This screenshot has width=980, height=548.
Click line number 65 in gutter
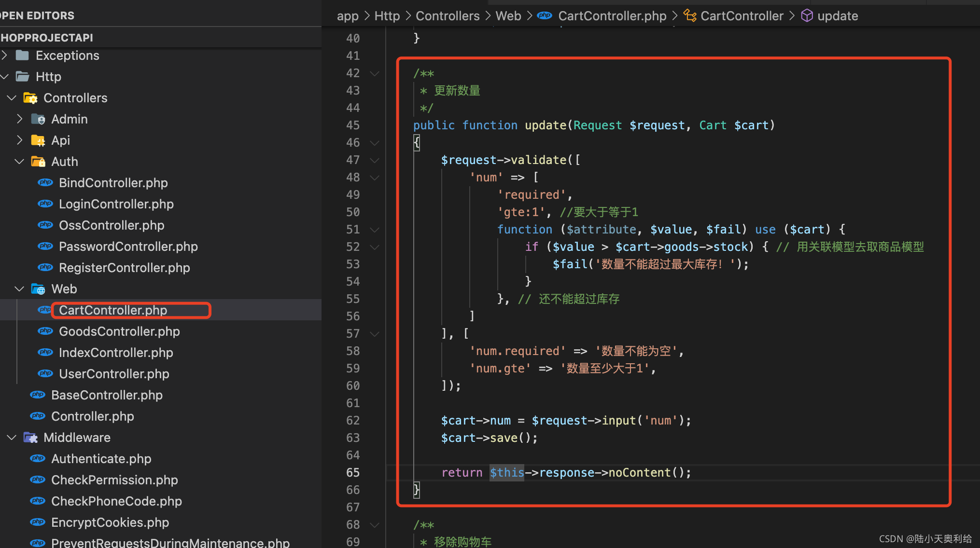click(353, 473)
